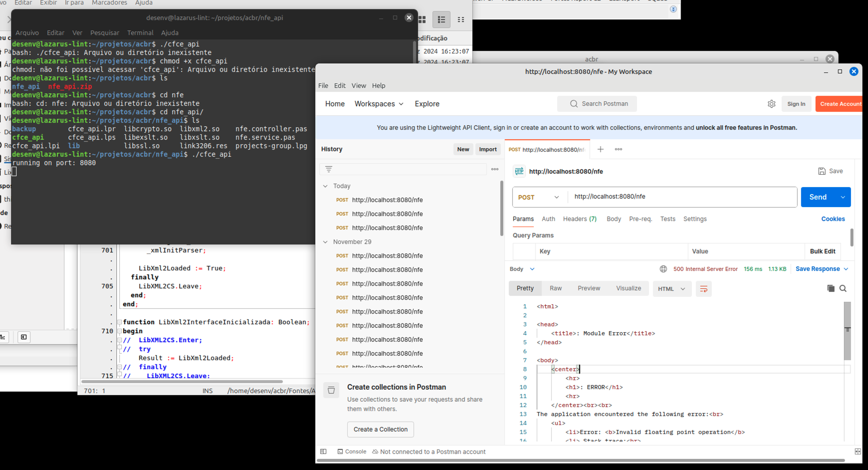Click the 500 Internal Server Error status
Screen dimensions: 868x470
pyautogui.click(x=705, y=269)
